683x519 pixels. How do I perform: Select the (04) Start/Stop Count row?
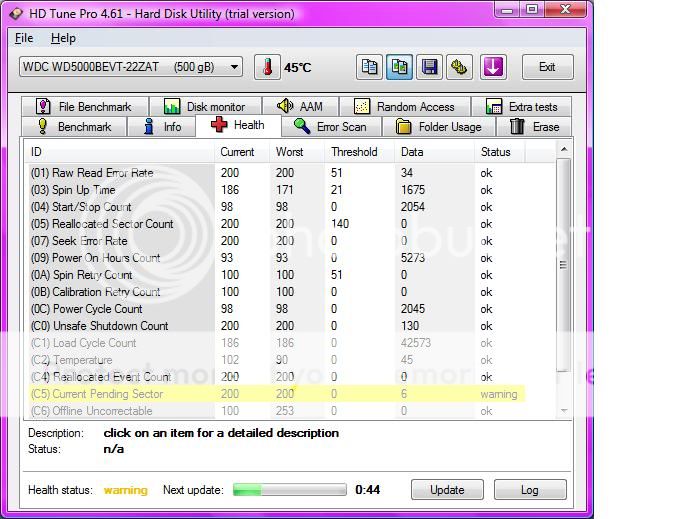[277, 207]
